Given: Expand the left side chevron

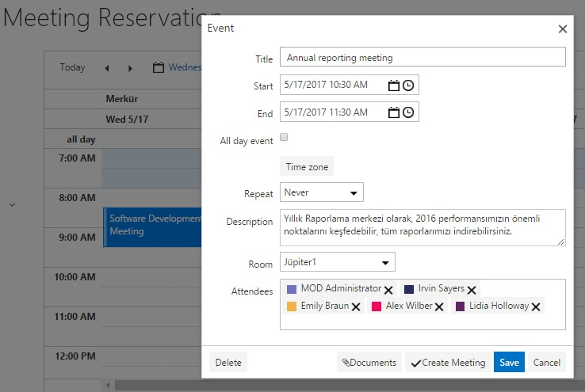Looking at the screenshot, I should tap(13, 204).
